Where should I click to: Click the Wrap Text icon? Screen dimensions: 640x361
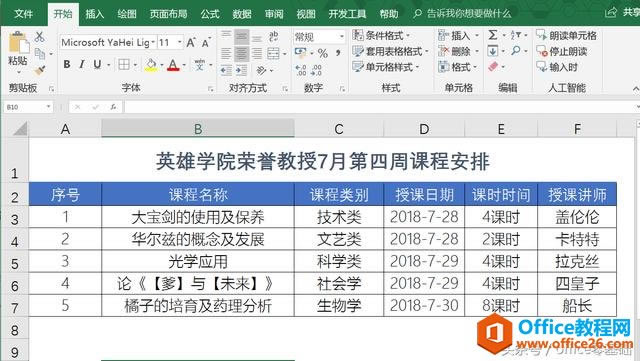click(273, 37)
